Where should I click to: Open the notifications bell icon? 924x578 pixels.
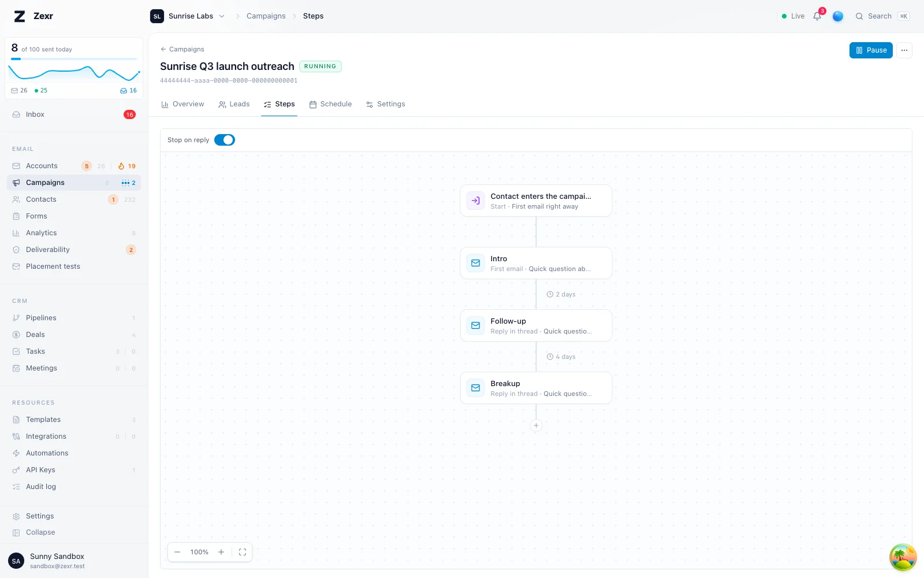point(817,16)
